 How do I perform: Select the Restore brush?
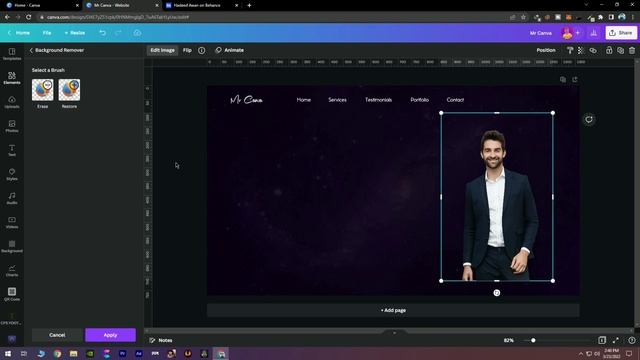69,90
